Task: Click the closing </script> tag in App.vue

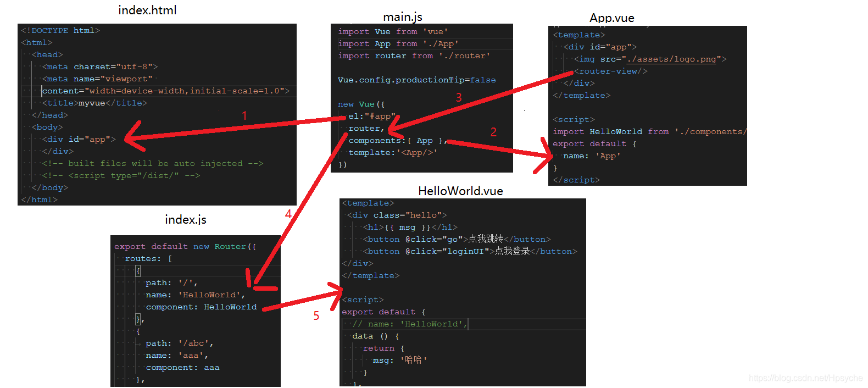Action: 576,180
